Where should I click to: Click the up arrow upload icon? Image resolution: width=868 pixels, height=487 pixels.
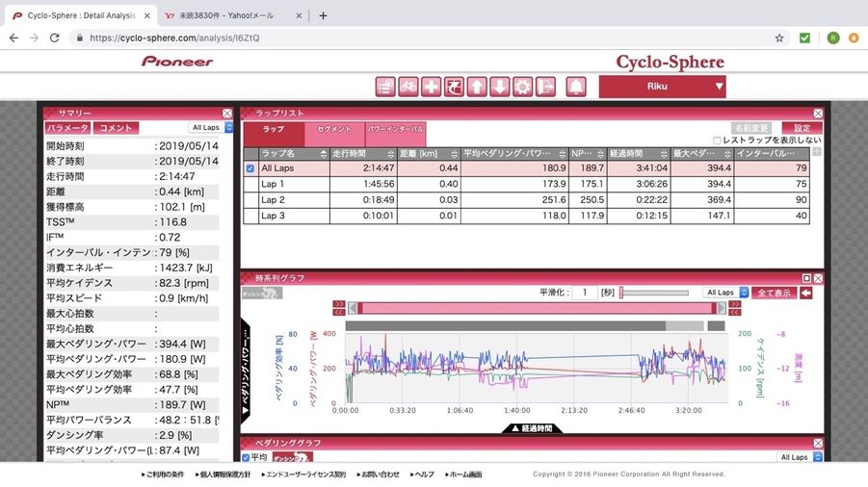477,87
